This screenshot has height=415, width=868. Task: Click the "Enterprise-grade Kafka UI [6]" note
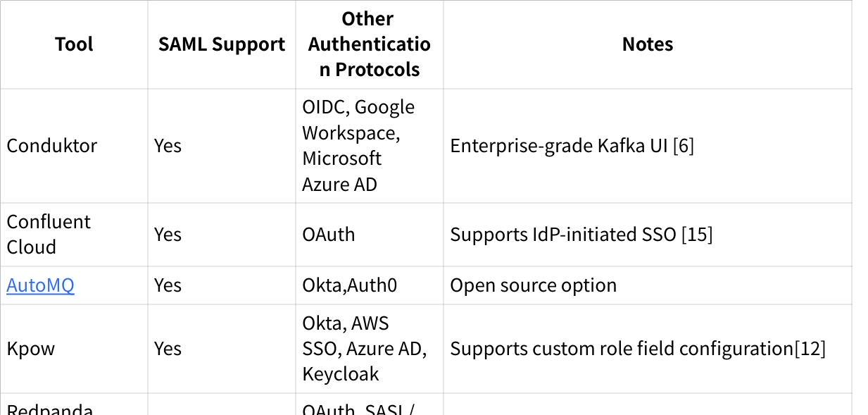(x=572, y=146)
